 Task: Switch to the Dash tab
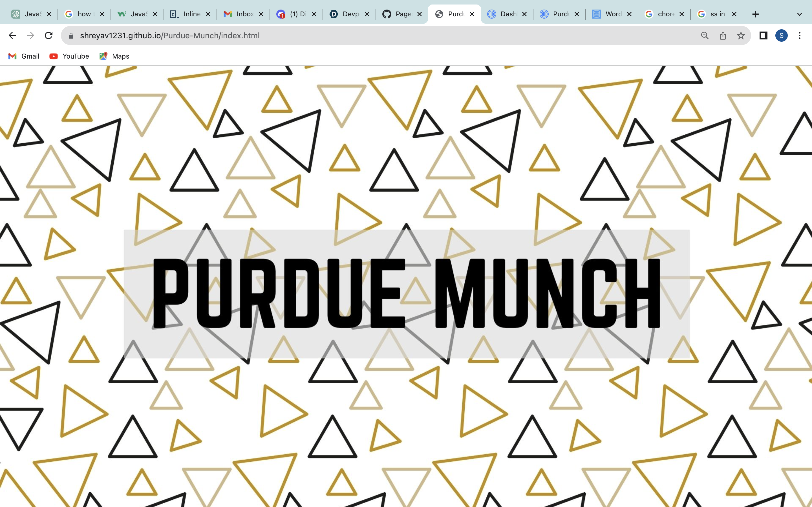pyautogui.click(x=503, y=14)
